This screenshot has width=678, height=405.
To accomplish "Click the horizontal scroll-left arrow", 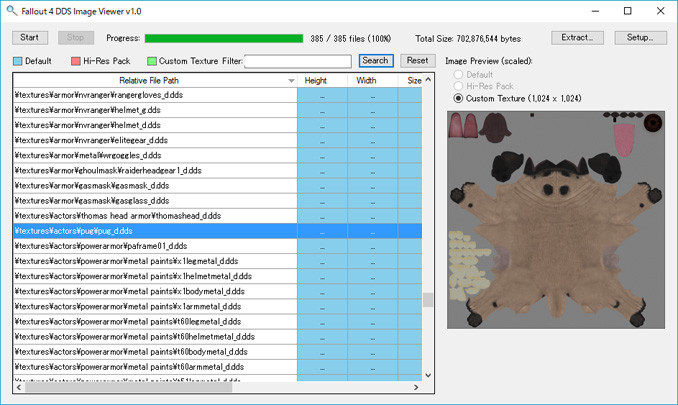I will point(19,387).
